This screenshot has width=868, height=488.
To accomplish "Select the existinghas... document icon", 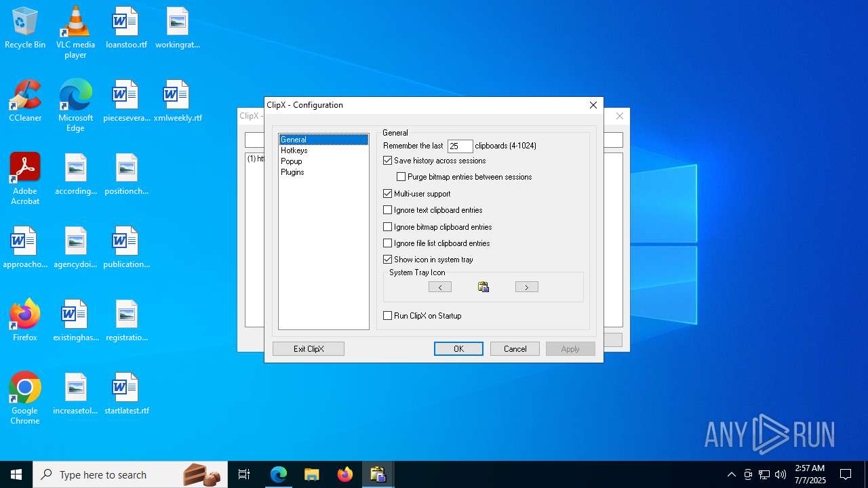I will click(x=75, y=321).
